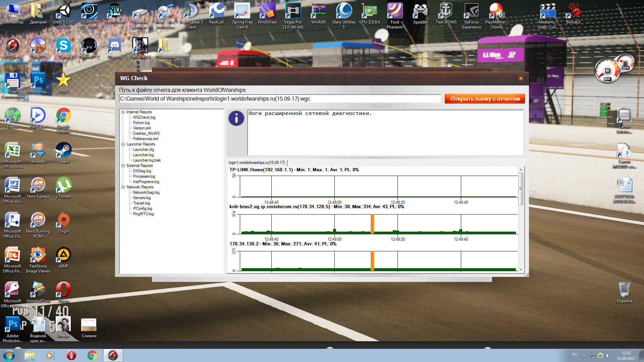Open the Test WOWS shortcut
The image size is (644, 362).
point(446,13)
